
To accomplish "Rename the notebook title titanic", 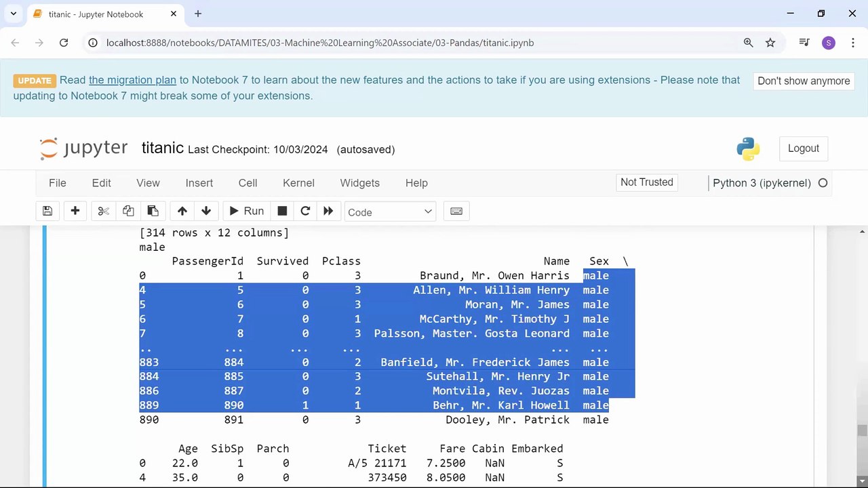I will (x=163, y=148).
